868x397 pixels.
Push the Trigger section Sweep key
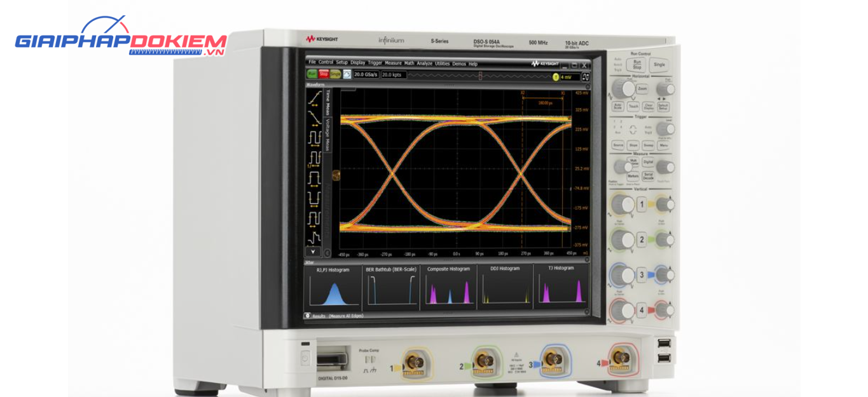pos(648,145)
